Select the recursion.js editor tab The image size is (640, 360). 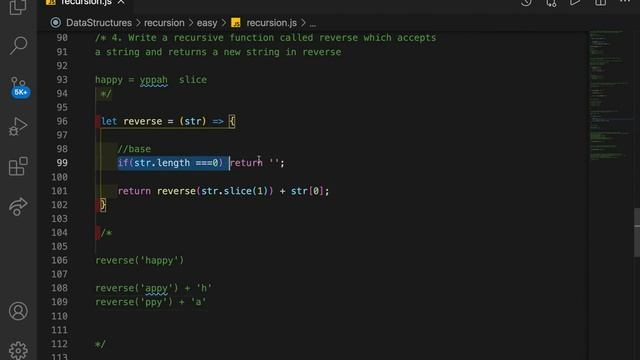click(x=86, y=2)
